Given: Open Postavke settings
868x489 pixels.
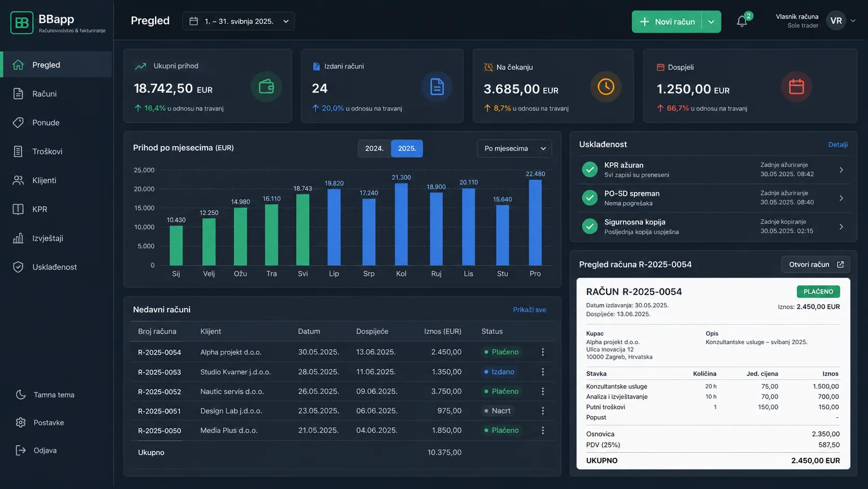Looking at the screenshot, I should tap(40, 422).
